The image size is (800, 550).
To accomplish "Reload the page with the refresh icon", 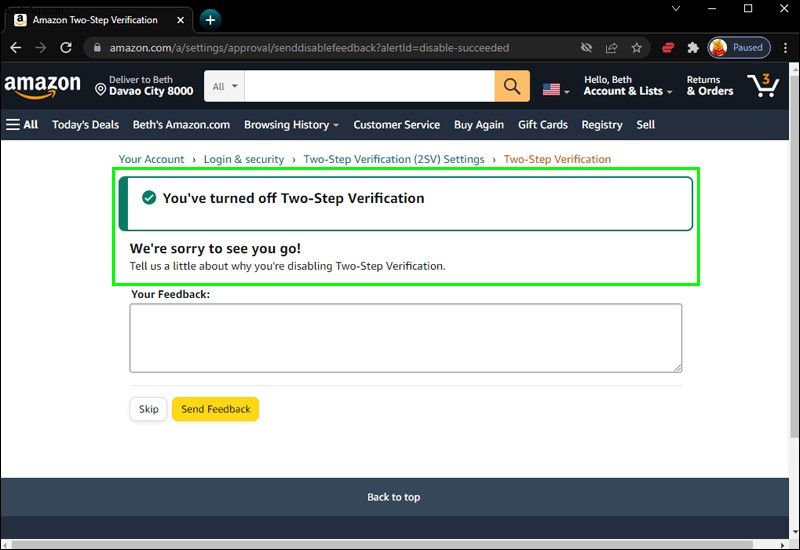I will click(66, 48).
